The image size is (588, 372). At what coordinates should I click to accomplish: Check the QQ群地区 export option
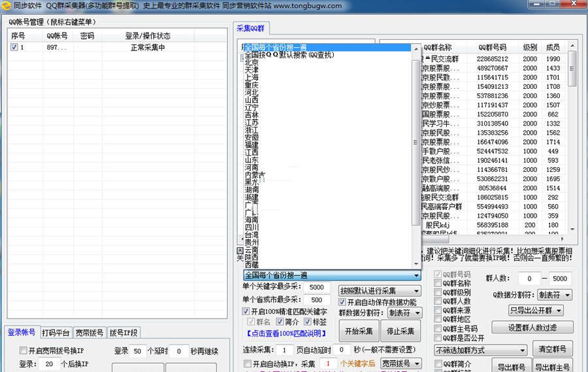[438, 319]
